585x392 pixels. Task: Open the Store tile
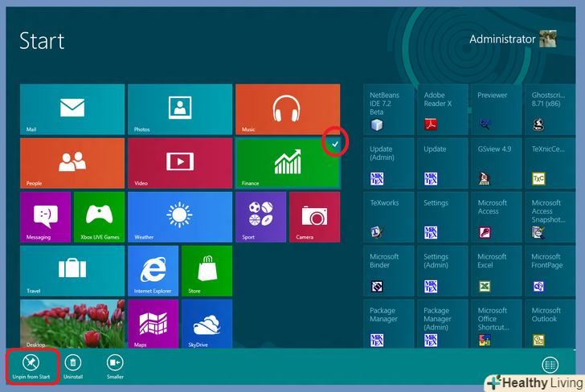(207, 271)
